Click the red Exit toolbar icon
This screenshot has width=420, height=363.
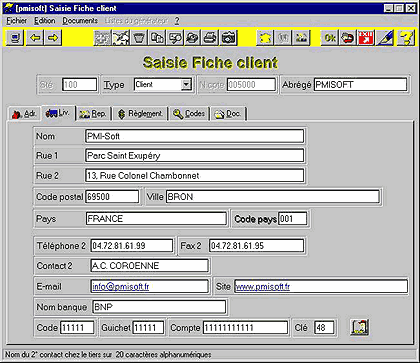(x=366, y=38)
